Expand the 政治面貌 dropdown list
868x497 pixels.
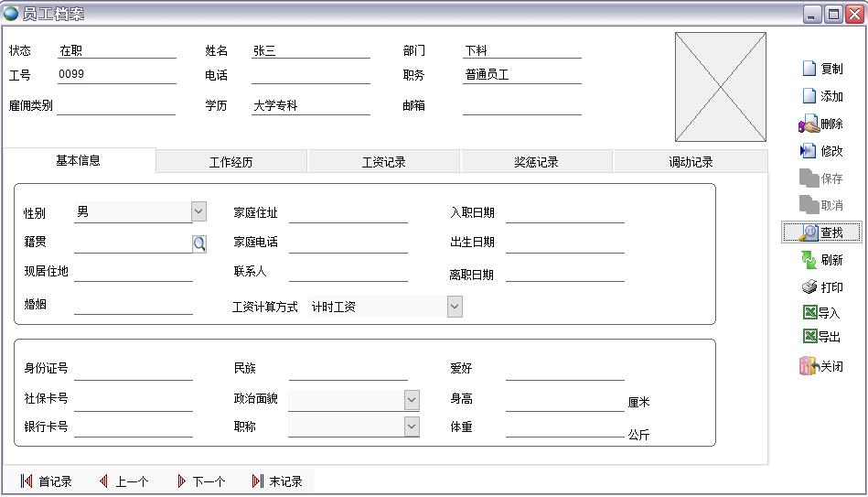pos(412,400)
